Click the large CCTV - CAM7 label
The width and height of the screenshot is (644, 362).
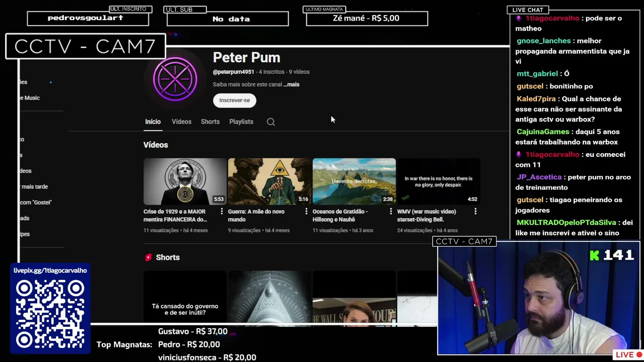coord(86,46)
